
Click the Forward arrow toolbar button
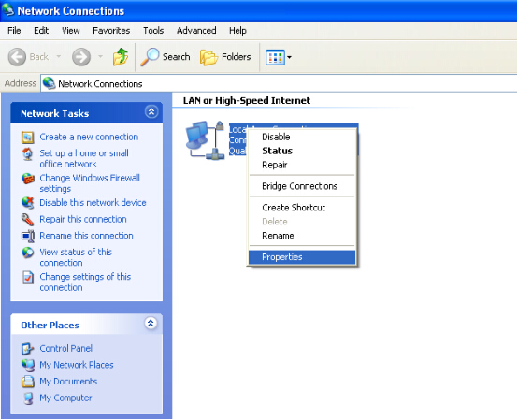click(81, 57)
